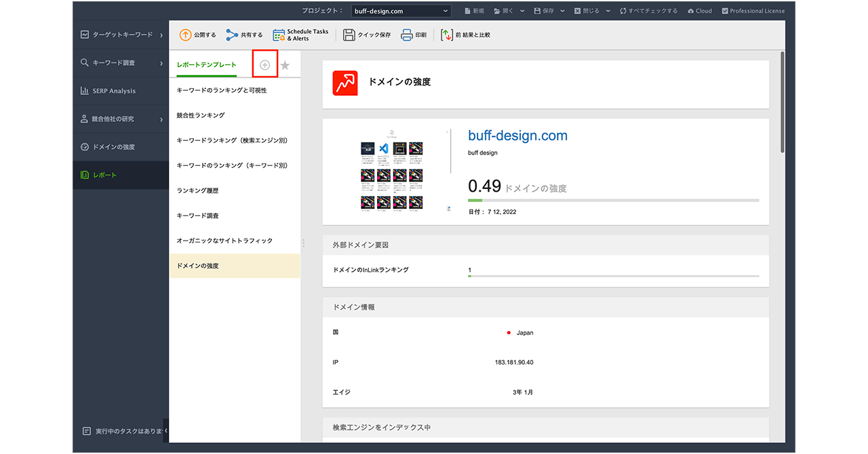Open the buff-design.com domain link
The height and width of the screenshot is (454, 868).
tap(517, 136)
